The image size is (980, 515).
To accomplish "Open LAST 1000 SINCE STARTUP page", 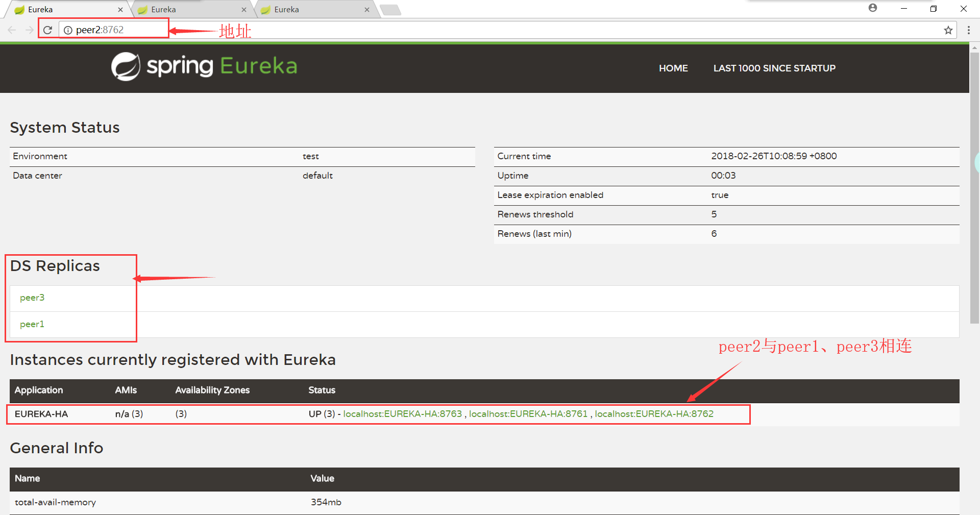I will (x=774, y=68).
